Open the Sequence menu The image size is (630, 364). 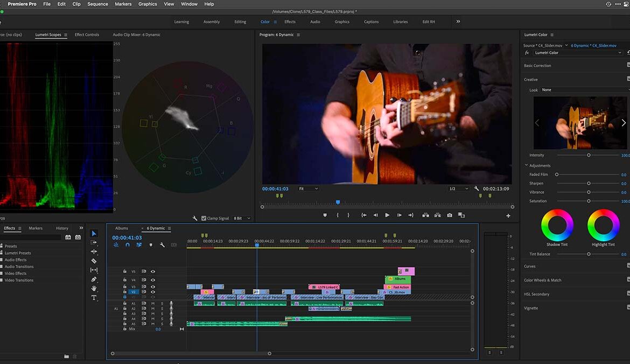pos(97,4)
